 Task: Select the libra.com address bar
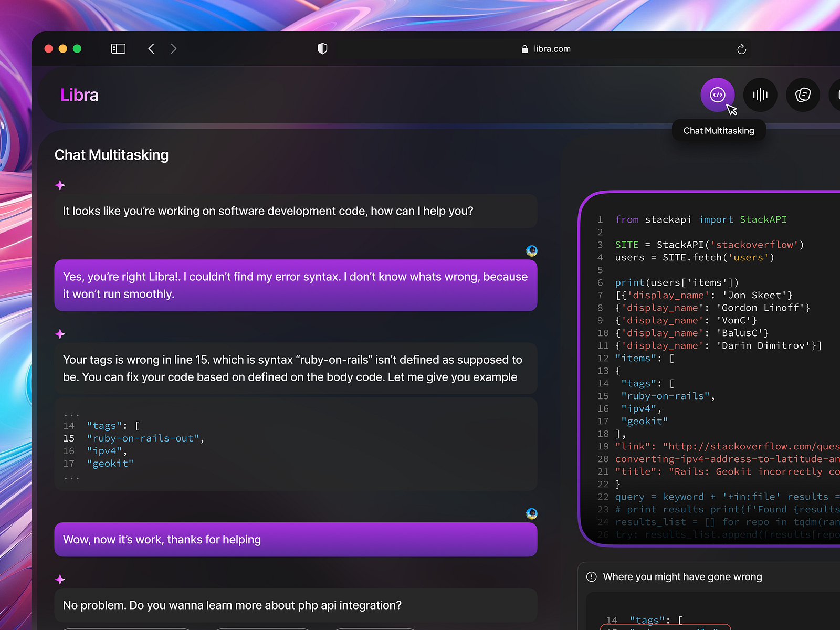(546, 49)
